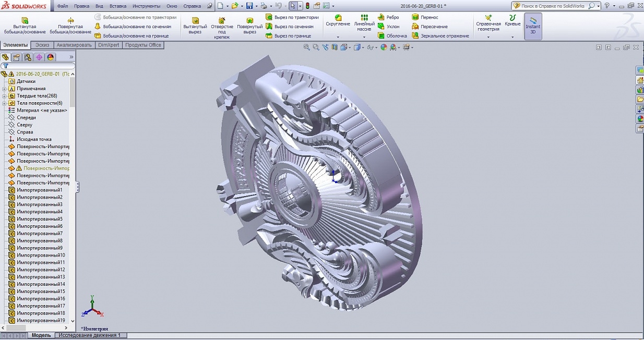Image resolution: width=644 pixels, height=340 pixels.
Task: Click the SolidWorks help search field
Action: click(x=553, y=6)
